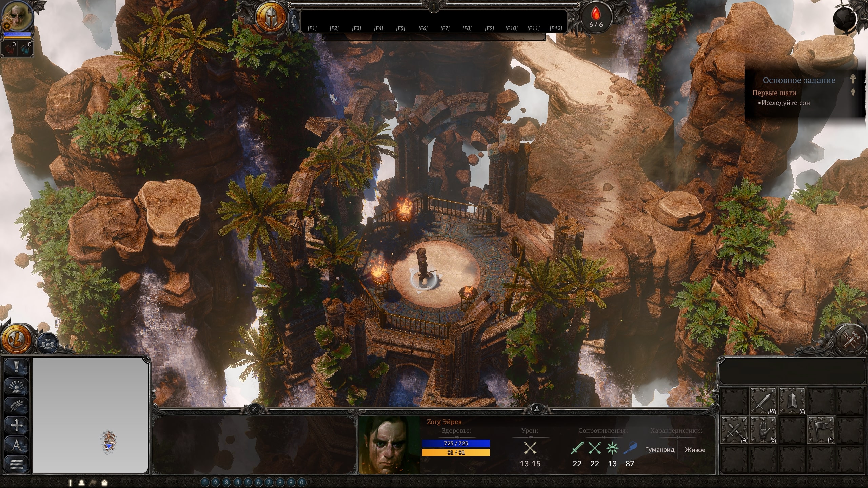Click the four-way arrows minimap button
This screenshot has height=488, width=868.
16,425
